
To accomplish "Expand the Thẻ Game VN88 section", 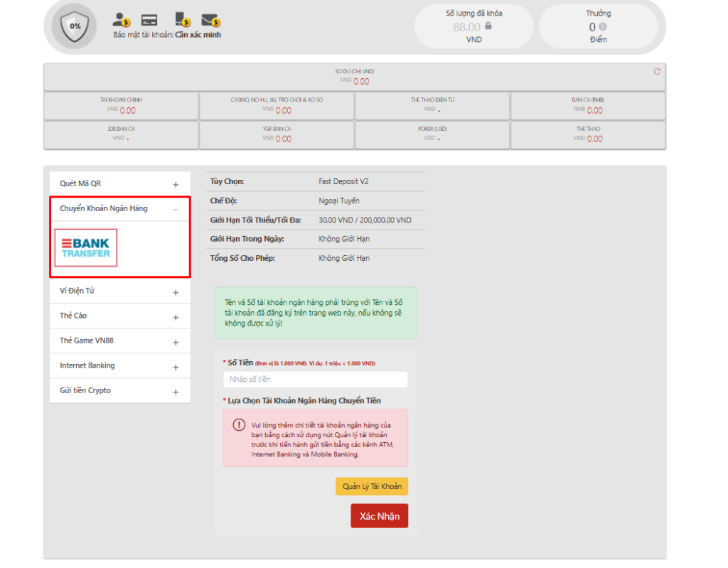I will tap(119, 341).
